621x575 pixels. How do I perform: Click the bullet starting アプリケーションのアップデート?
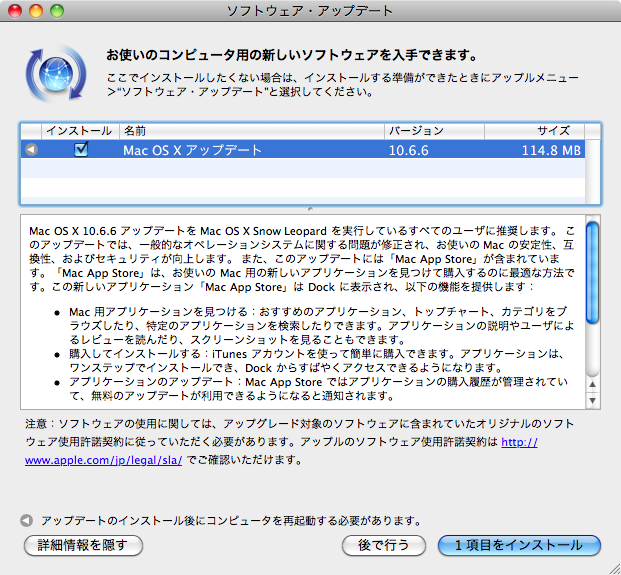(318, 388)
